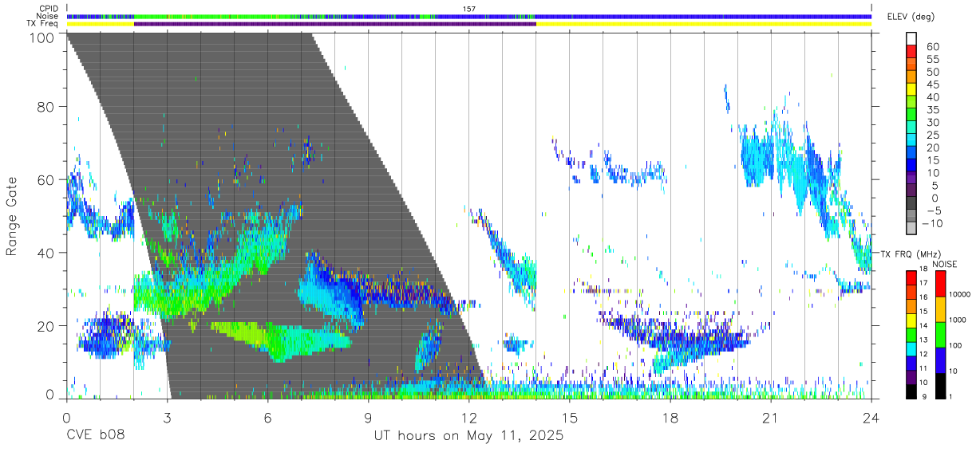Click the white top segment of ELEV color bar
Viewport: 980px width, 452px height.
pyautogui.click(x=912, y=39)
